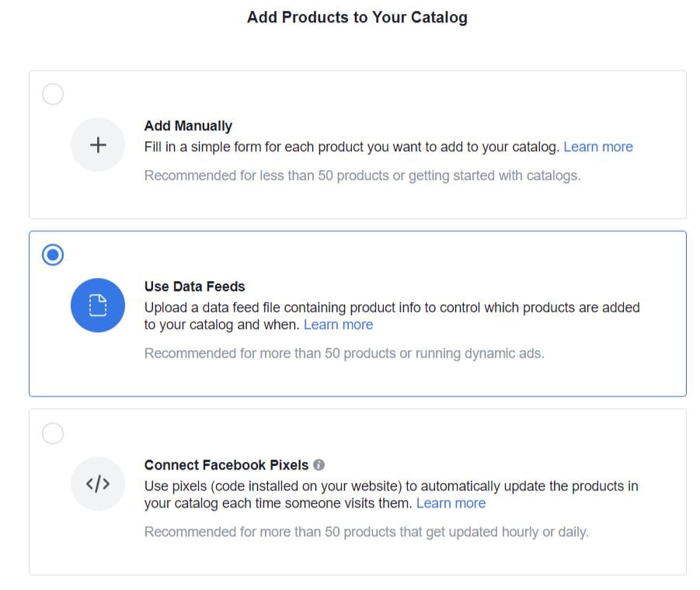Click the Add Products to Your Catalog title
The image size is (700, 590).
click(x=357, y=17)
